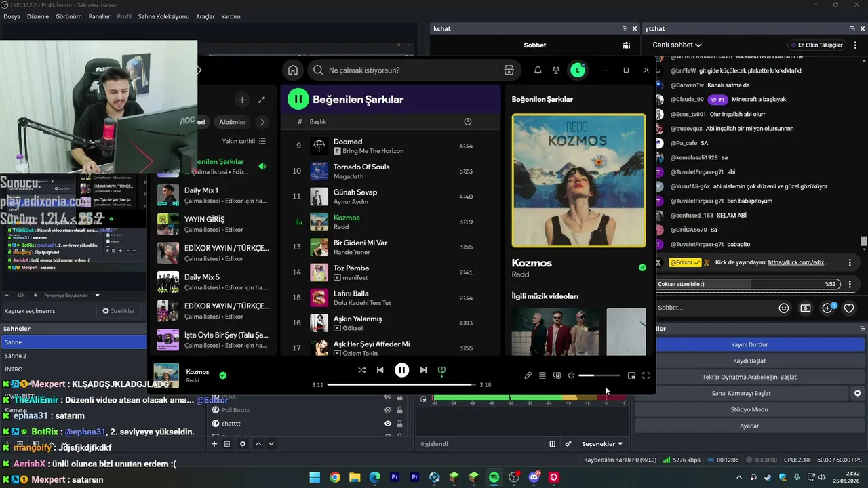Toggle lock on Poll Botrix source
This screenshot has height=488, width=868.
tap(399, 410)
